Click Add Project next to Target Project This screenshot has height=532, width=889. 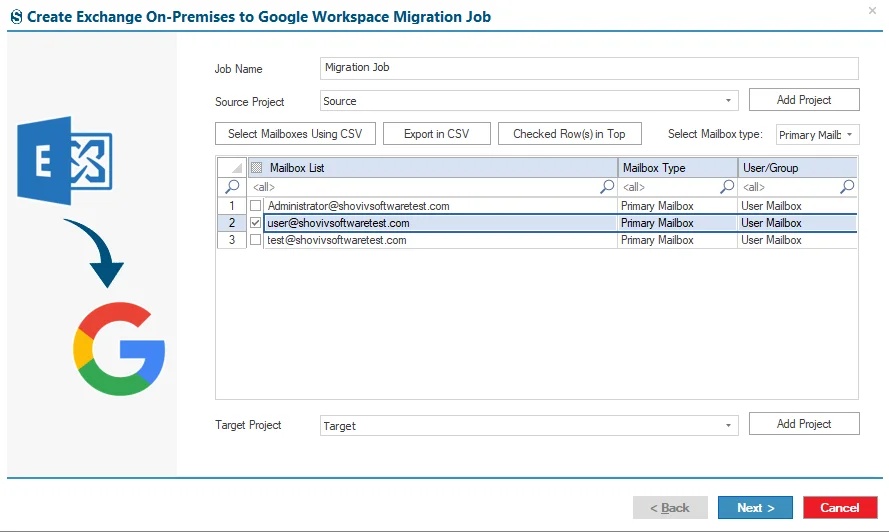[804, 424]
